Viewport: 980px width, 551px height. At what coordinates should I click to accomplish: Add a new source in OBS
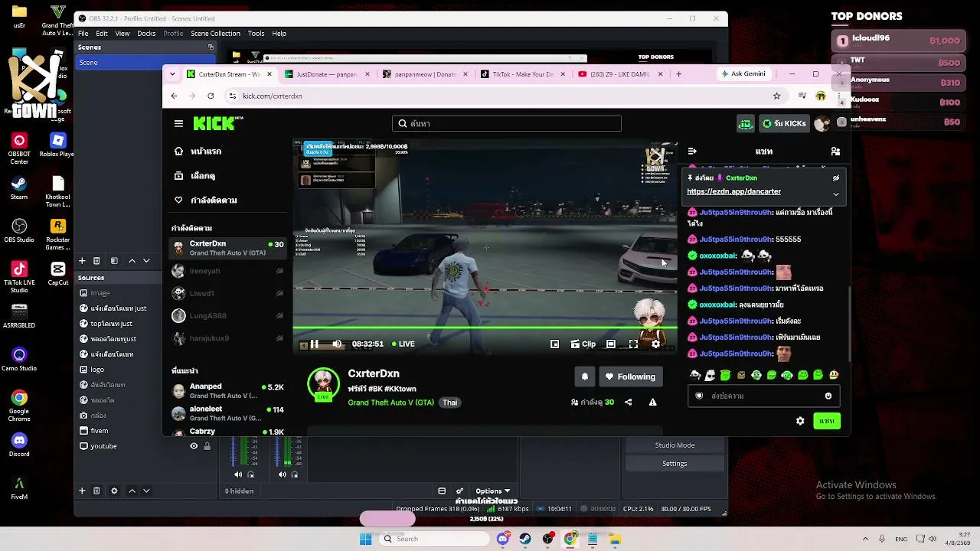pyautogui.click(x=82, y=491)
